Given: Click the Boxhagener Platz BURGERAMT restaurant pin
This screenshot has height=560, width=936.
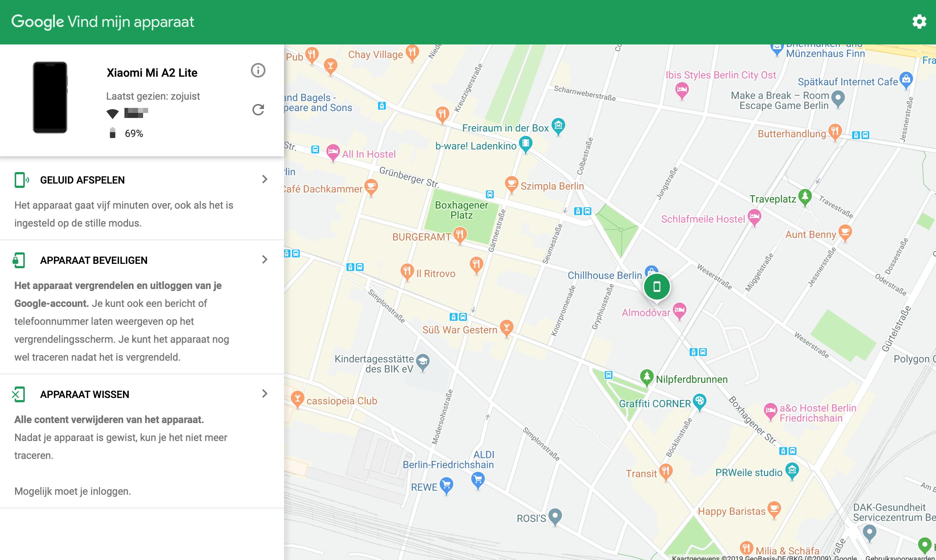Looking at the screenshot, I should (459, 234).
